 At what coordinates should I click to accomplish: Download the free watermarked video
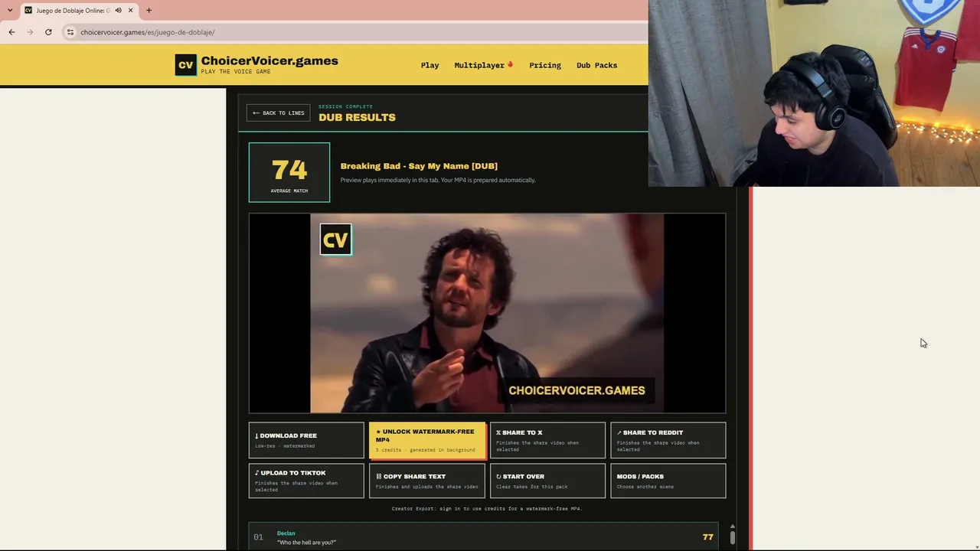pyautogui.click(x=306, y=440)
